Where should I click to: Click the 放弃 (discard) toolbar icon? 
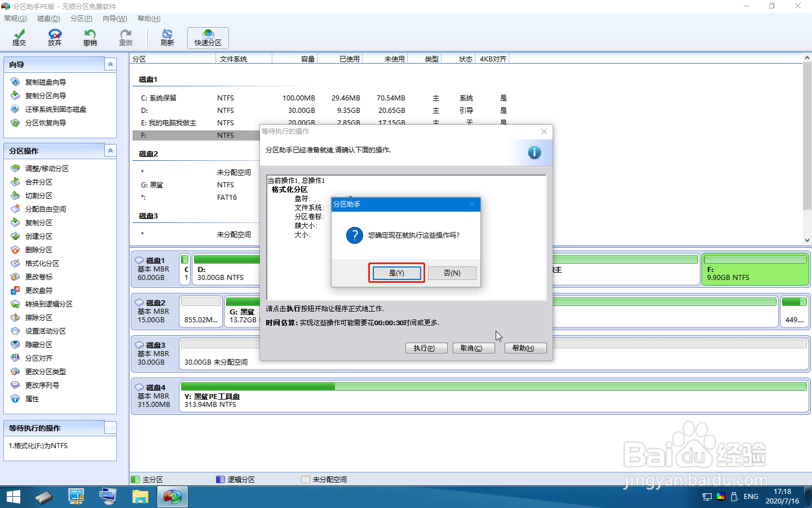point(55,38)
